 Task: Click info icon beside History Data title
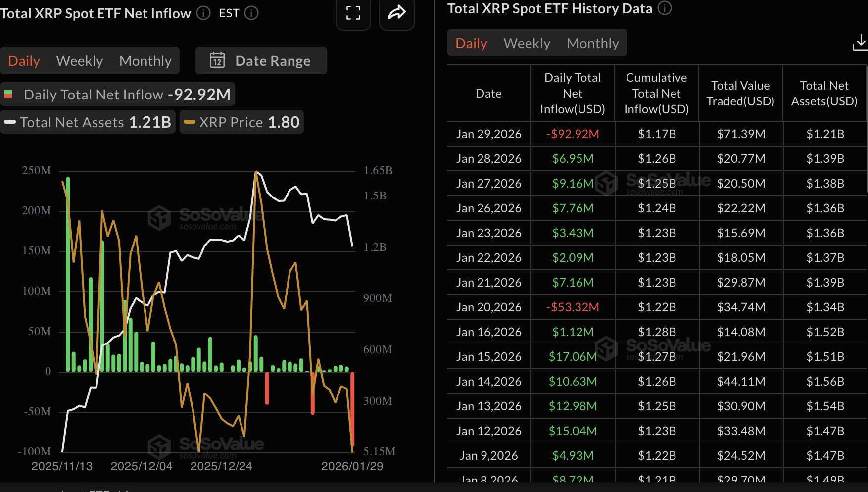pyautogui.click(x=665, y=8)
